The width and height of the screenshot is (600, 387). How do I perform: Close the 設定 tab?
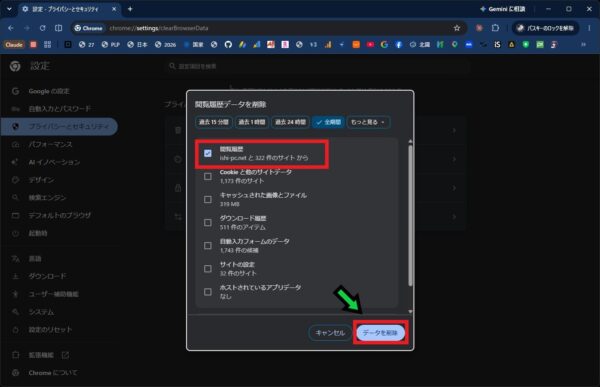pyautogui.click(x=114, y=9)
